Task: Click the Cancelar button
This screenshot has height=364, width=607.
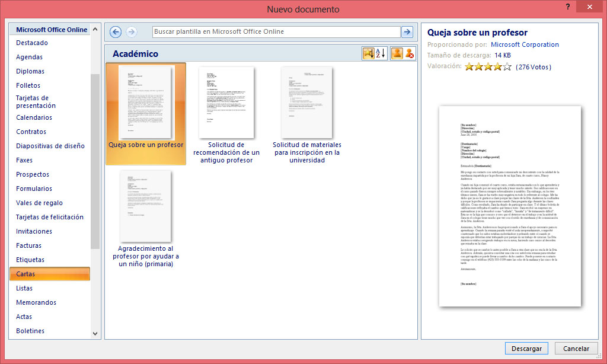Action: 576,349
